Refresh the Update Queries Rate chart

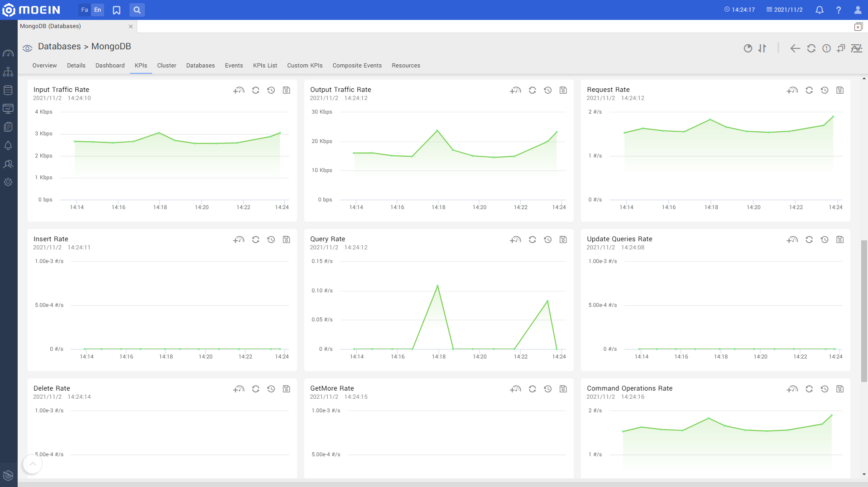pyautogui.click(x=809, y=240)
